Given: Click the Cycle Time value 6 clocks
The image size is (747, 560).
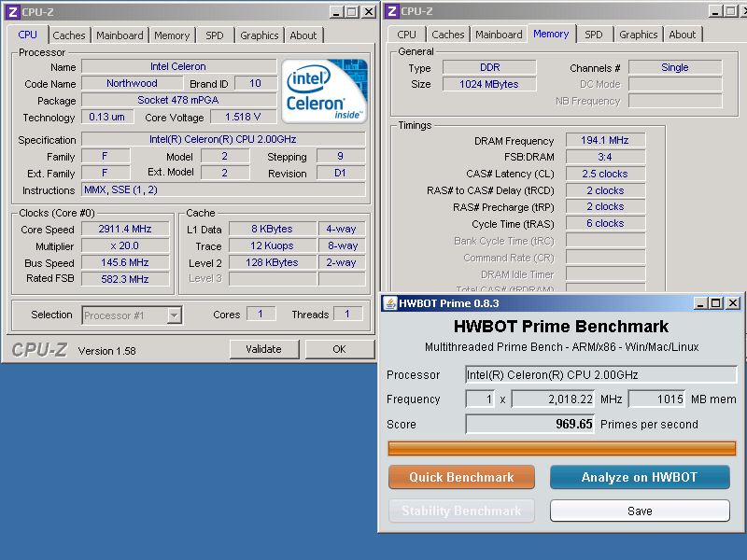Looking at the screenshot, I should pos(605,223).
